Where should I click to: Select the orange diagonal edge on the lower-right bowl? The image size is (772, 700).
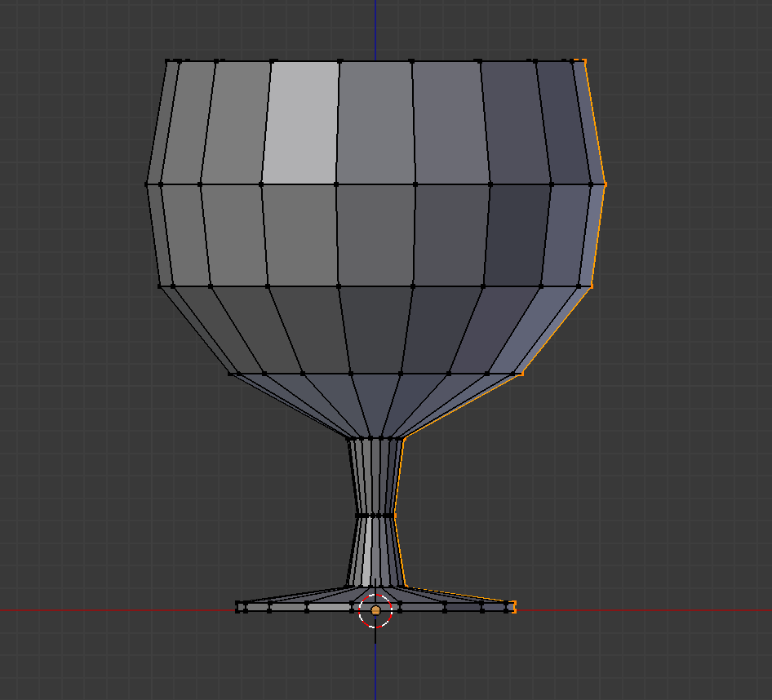555,330
